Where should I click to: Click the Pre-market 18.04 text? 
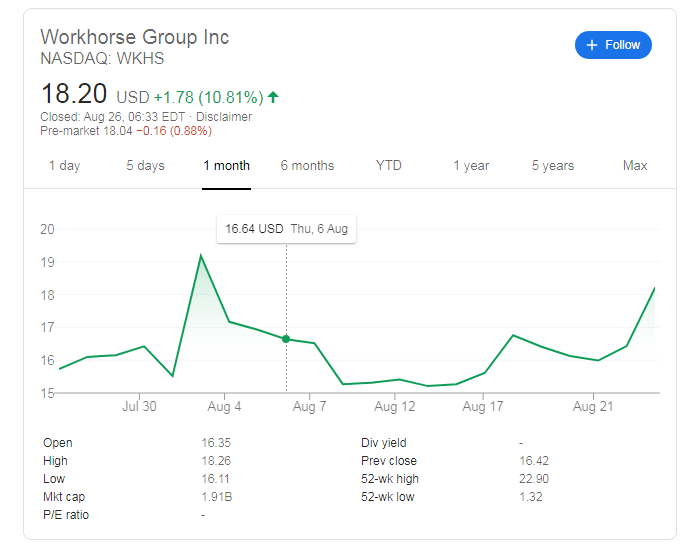(x=86, y=131)
